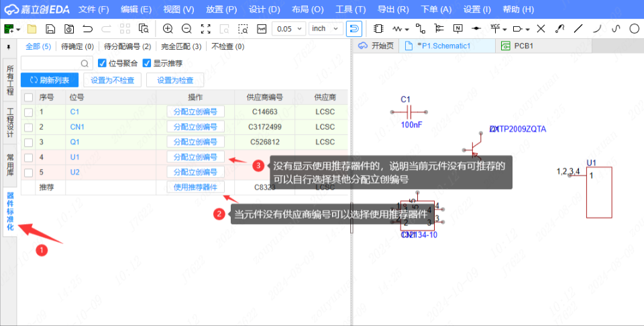
Task: Show the 完全匹配 (3) filter
Action: (181, 47)
